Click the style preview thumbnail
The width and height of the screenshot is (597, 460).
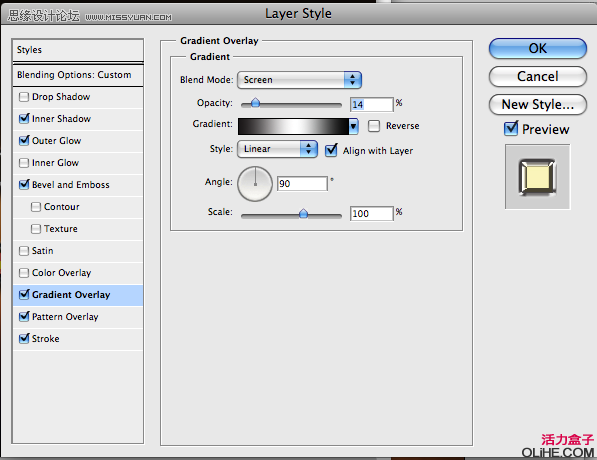coord(537,177)
